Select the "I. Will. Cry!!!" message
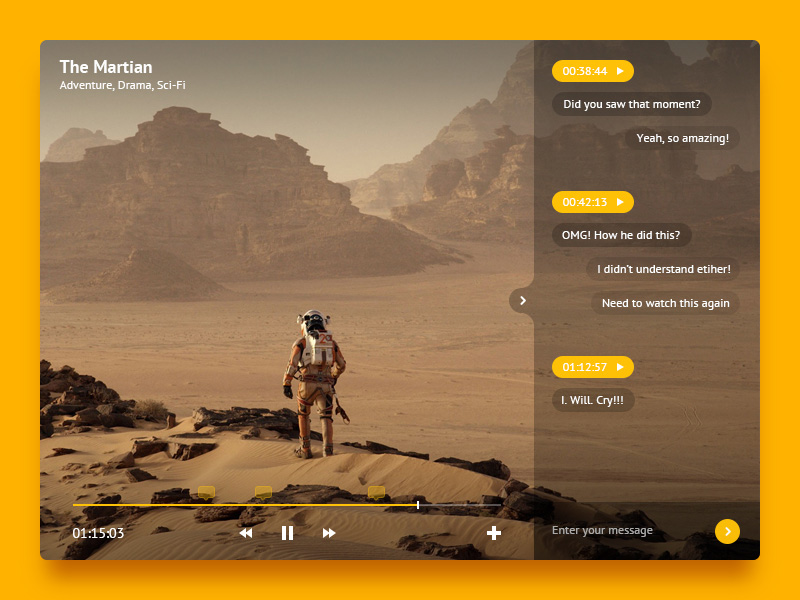Image resolution: width=800 pixels, height=600 pixels. pyautogui.click(x=592, y=400)
